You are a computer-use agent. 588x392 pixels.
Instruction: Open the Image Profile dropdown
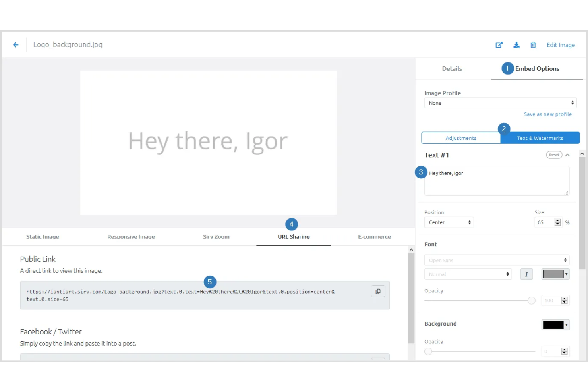(x=500, y=103)
